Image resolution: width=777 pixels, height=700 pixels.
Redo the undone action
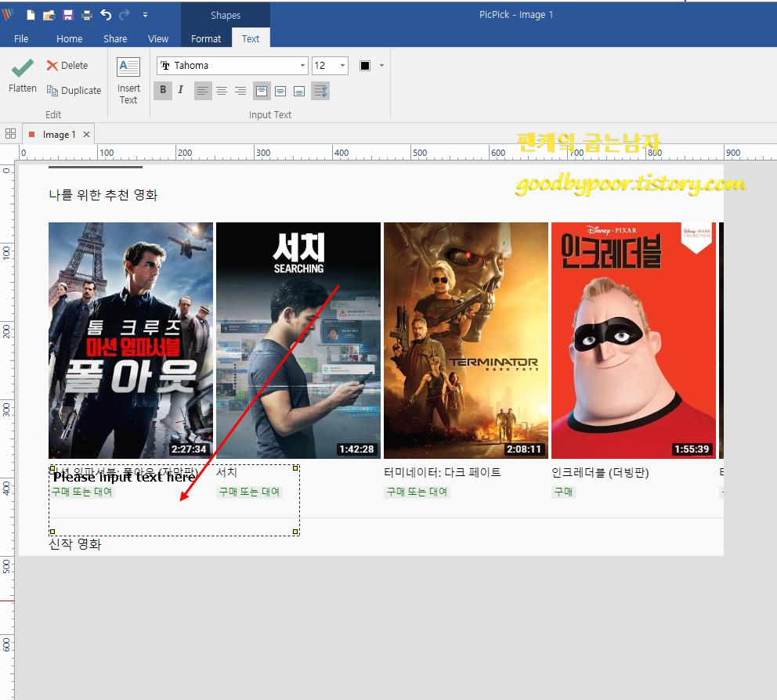click(x=124, y=15)
